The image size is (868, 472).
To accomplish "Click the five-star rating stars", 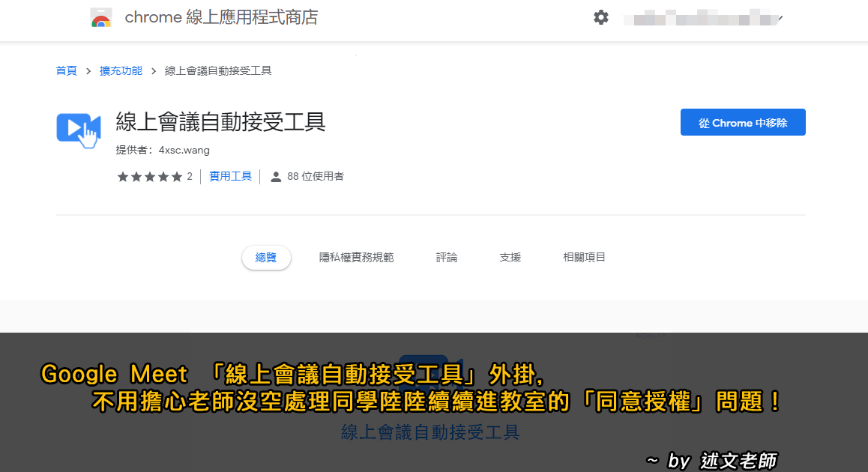I will click(150, 177).
